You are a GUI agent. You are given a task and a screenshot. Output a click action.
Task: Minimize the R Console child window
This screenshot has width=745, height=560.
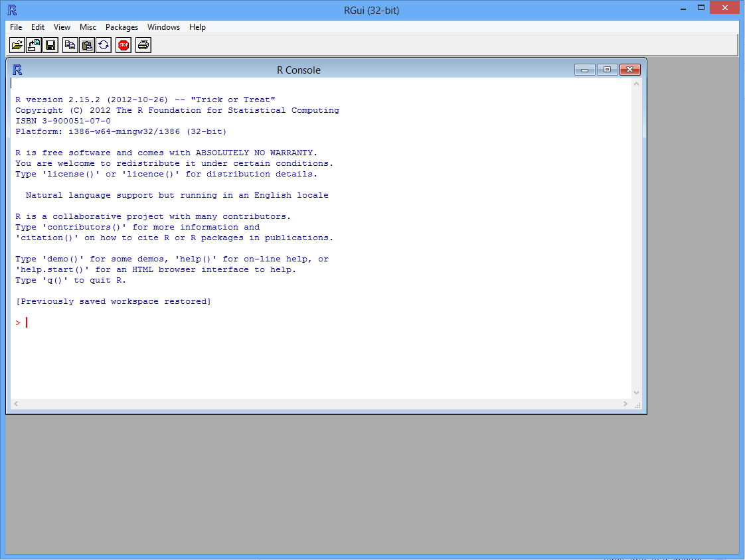point(585,70)
